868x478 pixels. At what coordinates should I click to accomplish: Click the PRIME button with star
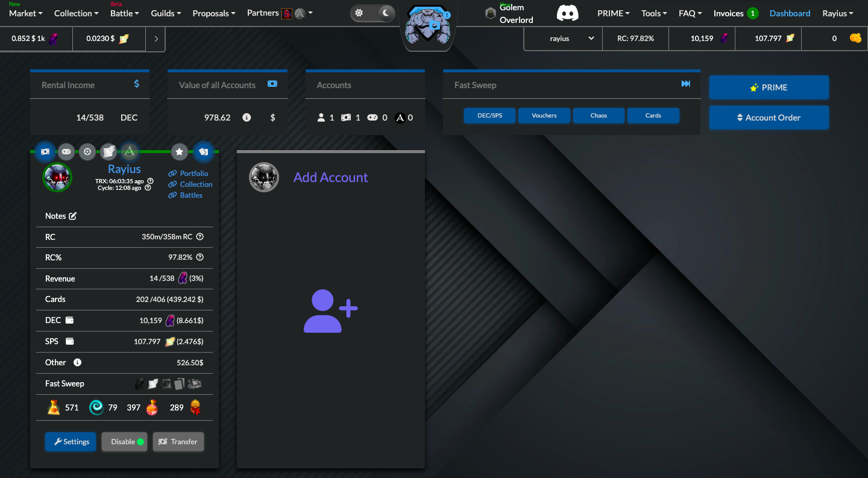pyautogui.click(x=769, y=87)
